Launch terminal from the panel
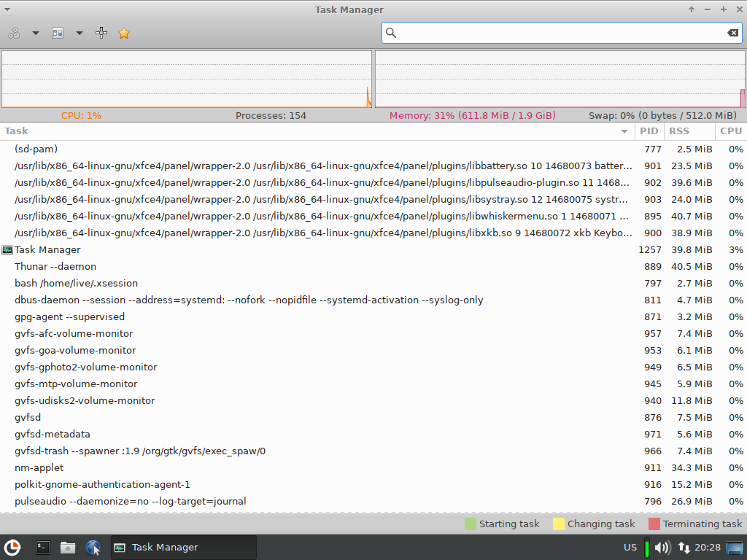This screenshot has height=560, width=747. tap(43, 547)
